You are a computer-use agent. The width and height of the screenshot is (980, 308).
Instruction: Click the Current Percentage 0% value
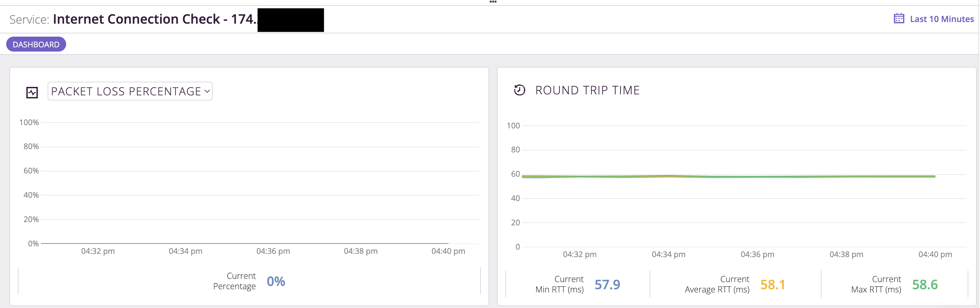click(x=276, y=281)
